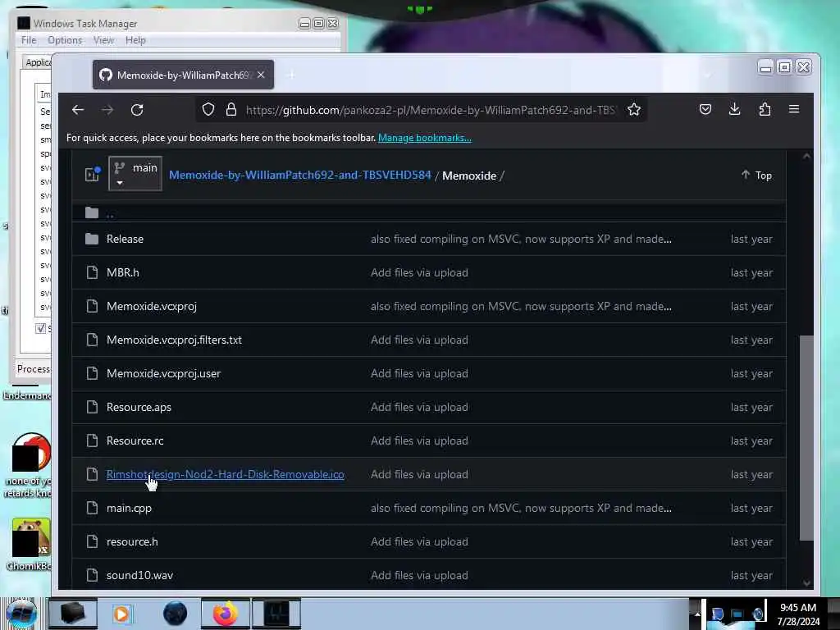Open the Windows Start button
This screenshot has width=840, height=630.
coord(21,614)
